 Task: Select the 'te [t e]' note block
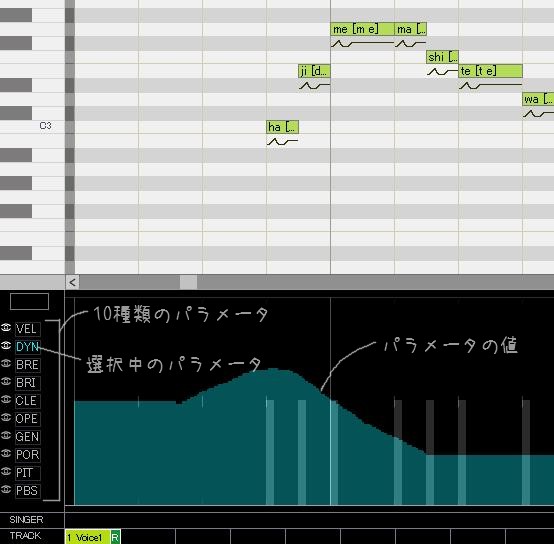490,71
